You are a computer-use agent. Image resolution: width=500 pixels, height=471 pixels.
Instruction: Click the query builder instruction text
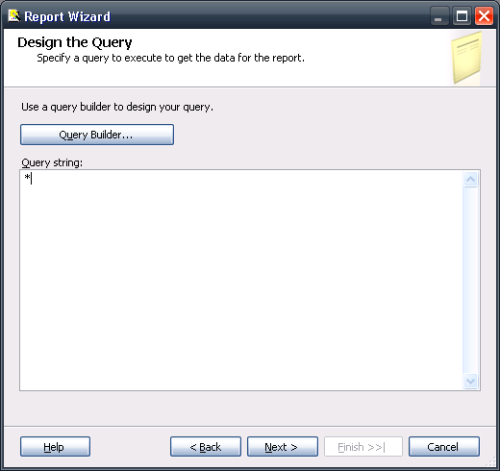tap(117, 107)
